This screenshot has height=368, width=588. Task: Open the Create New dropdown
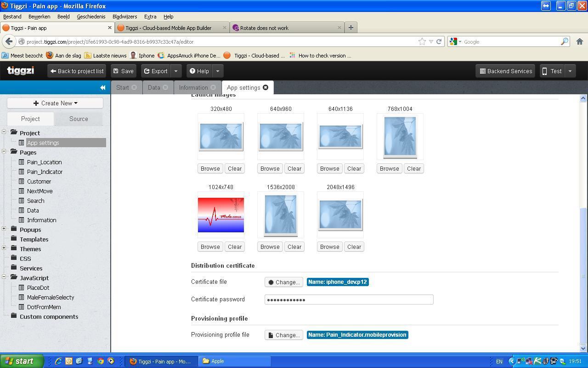[55, 103]
